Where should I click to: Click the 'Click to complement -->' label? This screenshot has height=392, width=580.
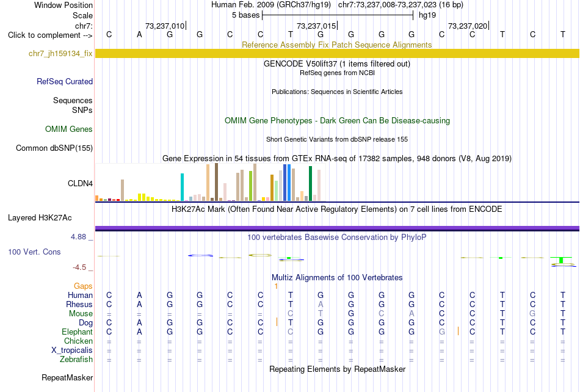(50, 35)
